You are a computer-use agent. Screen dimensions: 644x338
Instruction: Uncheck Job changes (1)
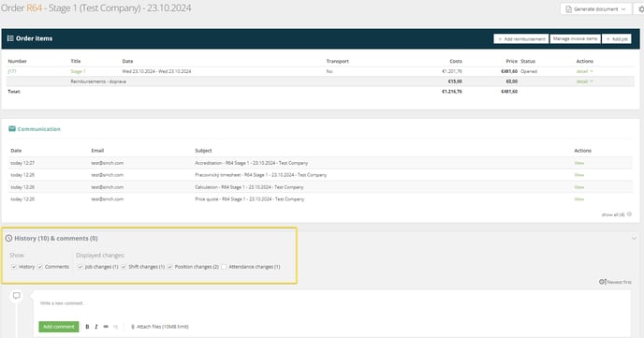coord(80,267)
